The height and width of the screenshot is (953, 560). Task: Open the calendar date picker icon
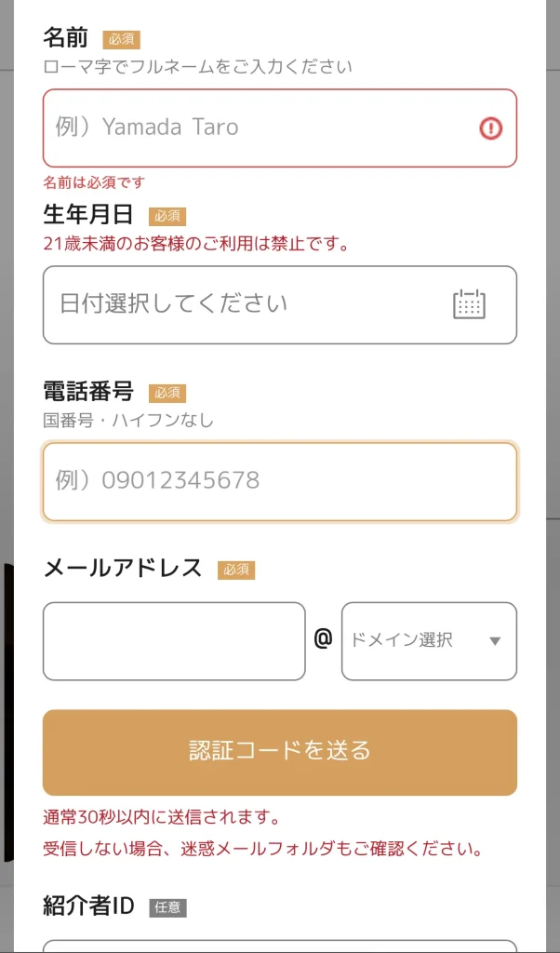coord(469,304)
